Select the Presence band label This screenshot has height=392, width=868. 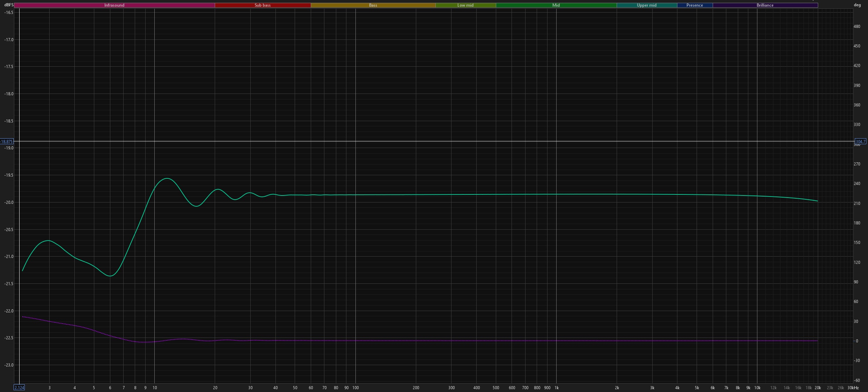click(x=695, y=5)
